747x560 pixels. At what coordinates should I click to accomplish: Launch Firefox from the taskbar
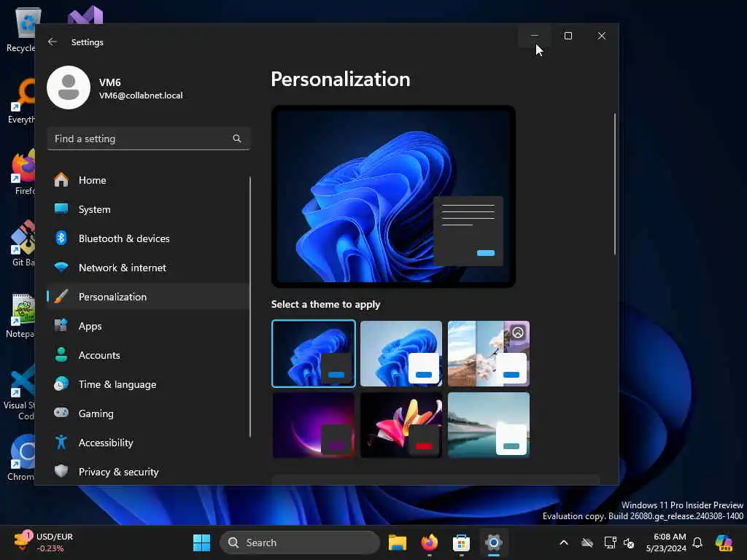click(x=429, y=542)
